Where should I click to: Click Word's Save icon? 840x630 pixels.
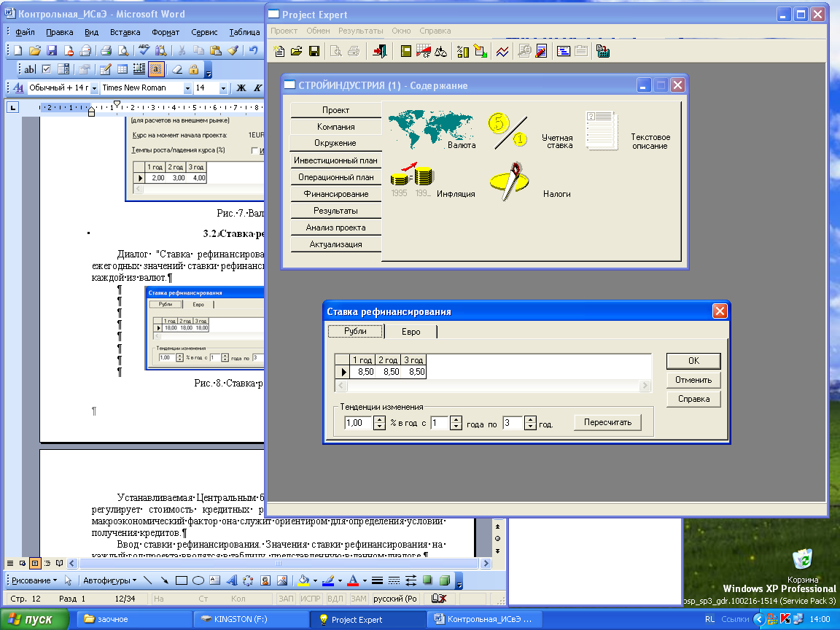click(x=52, y=50)
